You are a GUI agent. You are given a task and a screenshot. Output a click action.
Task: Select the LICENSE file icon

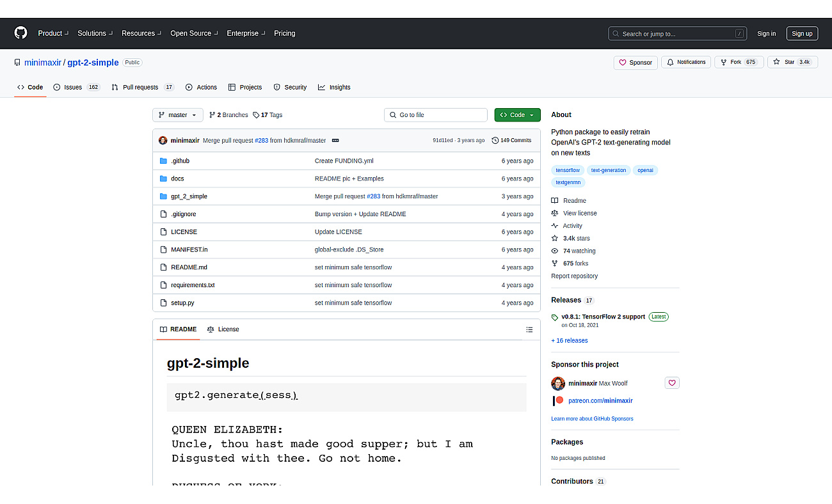point(163,232)
